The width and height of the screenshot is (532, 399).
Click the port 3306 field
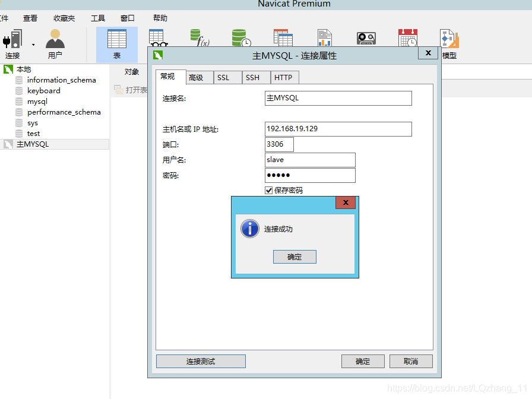(279, 144)
